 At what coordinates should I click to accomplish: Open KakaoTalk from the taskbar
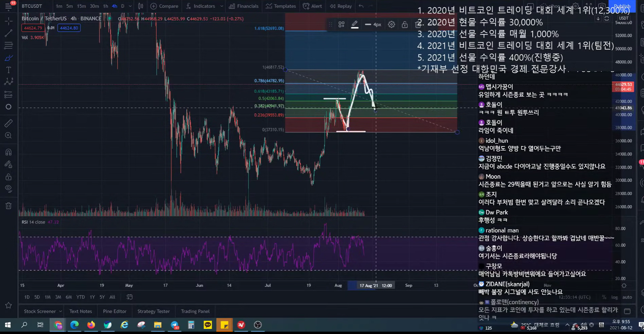tap(208, 325)
